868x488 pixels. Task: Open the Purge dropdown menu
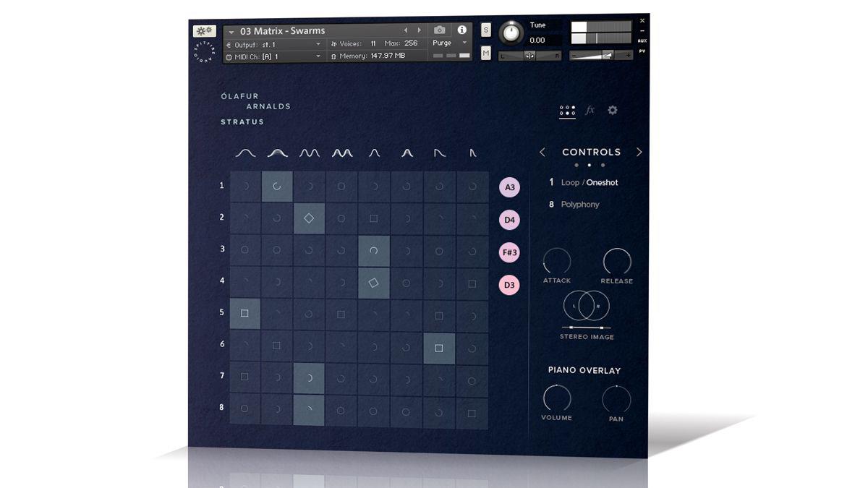point(451,43)
